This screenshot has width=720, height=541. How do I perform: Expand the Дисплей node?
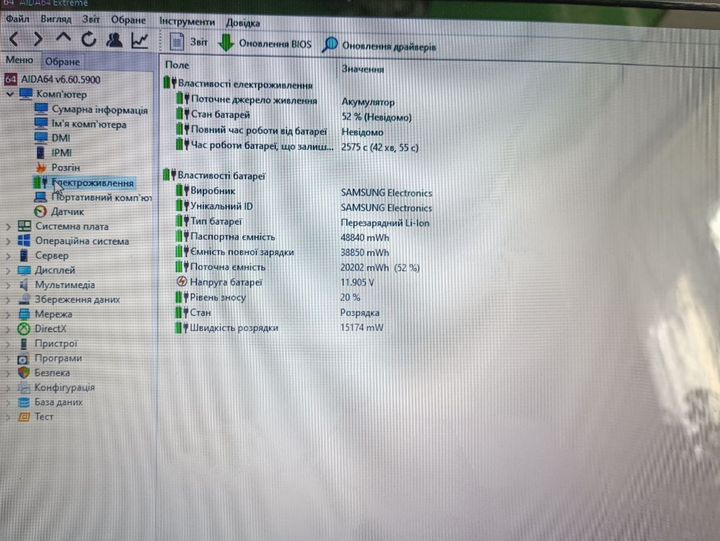(8, 270)
